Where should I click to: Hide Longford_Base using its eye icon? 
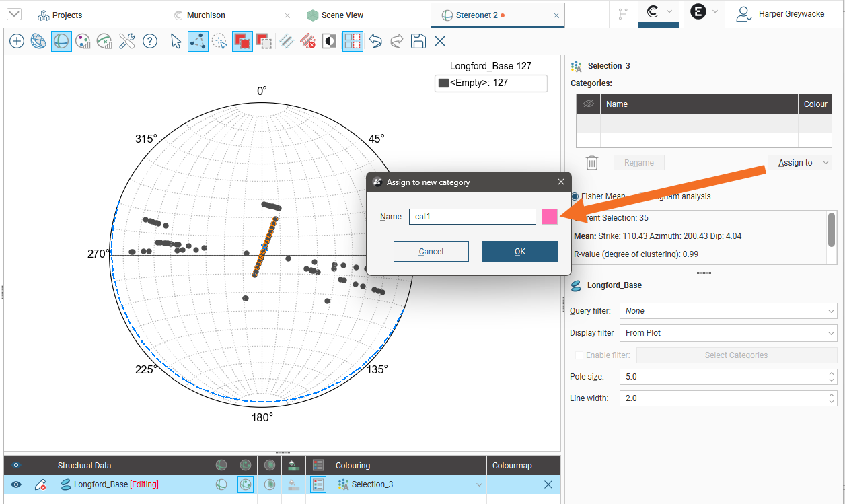point(16,484)
